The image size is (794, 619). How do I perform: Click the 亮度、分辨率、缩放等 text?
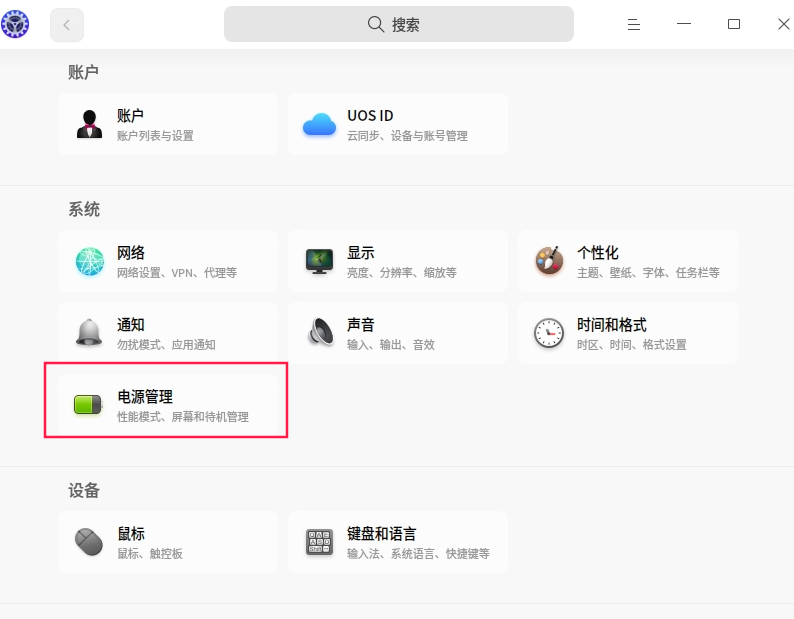402,273
